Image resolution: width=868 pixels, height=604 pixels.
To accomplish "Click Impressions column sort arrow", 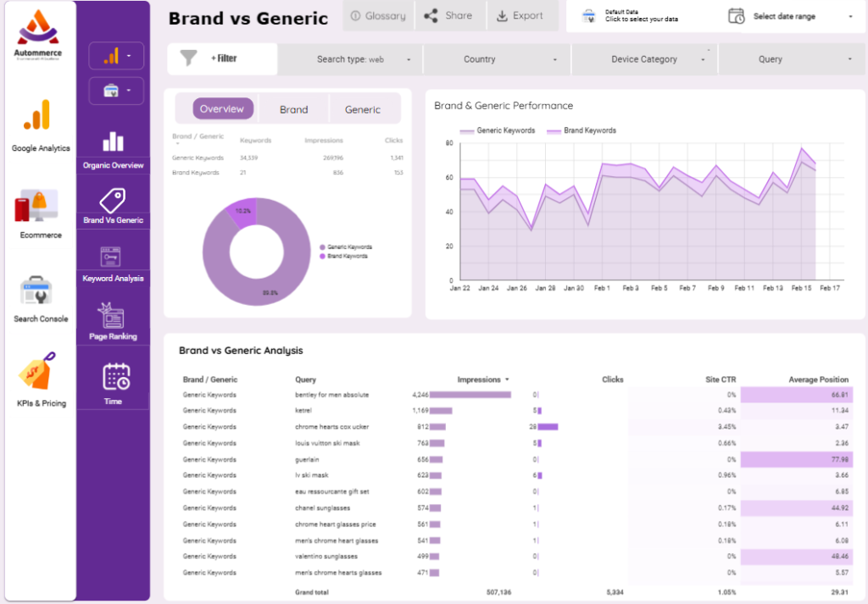I will pyautogui.click(x=507, y=380).
